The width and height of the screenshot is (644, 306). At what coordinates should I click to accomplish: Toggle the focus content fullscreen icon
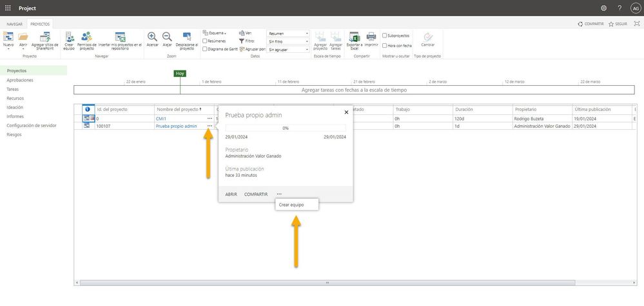(637, 24)
